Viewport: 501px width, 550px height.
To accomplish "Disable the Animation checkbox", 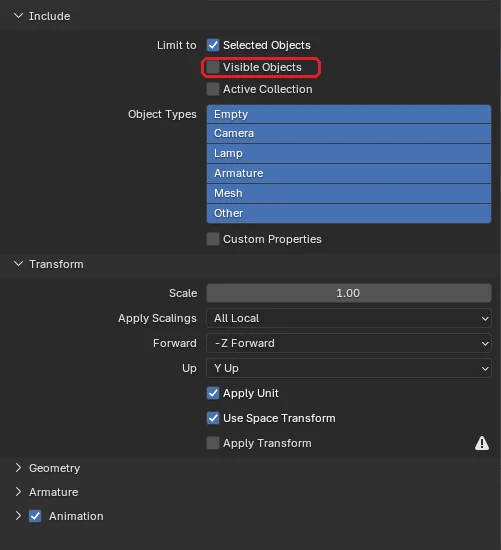I will [35, 516].
